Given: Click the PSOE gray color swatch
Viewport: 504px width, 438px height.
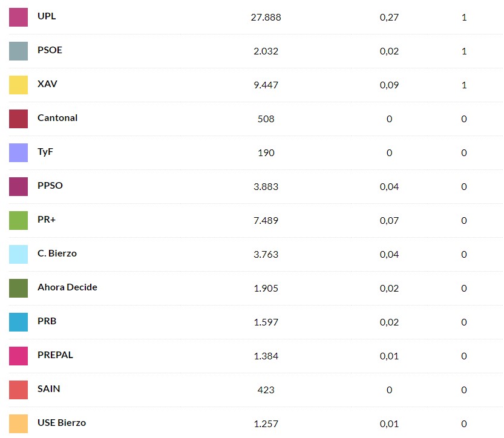Looking at the screenshot, I should [x=19, y=51].
